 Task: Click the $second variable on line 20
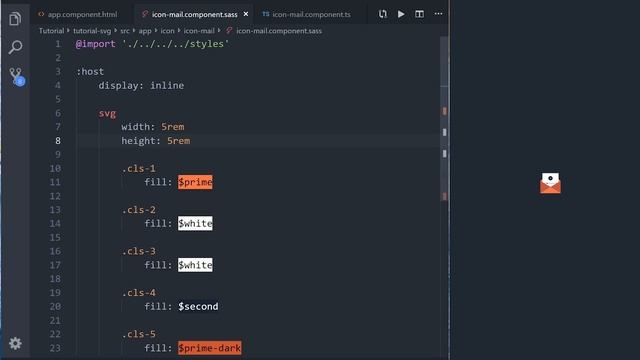(x=198, y=307)
